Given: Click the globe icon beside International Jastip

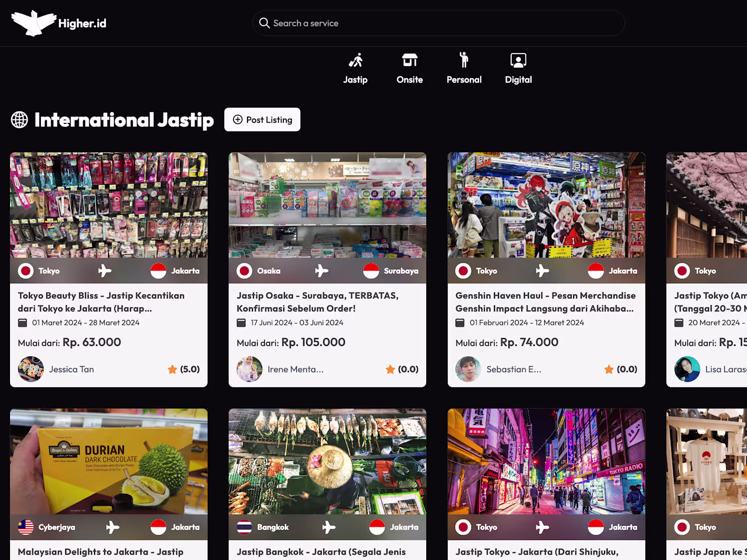Looking at the screenshot, I should click(19, 120).
